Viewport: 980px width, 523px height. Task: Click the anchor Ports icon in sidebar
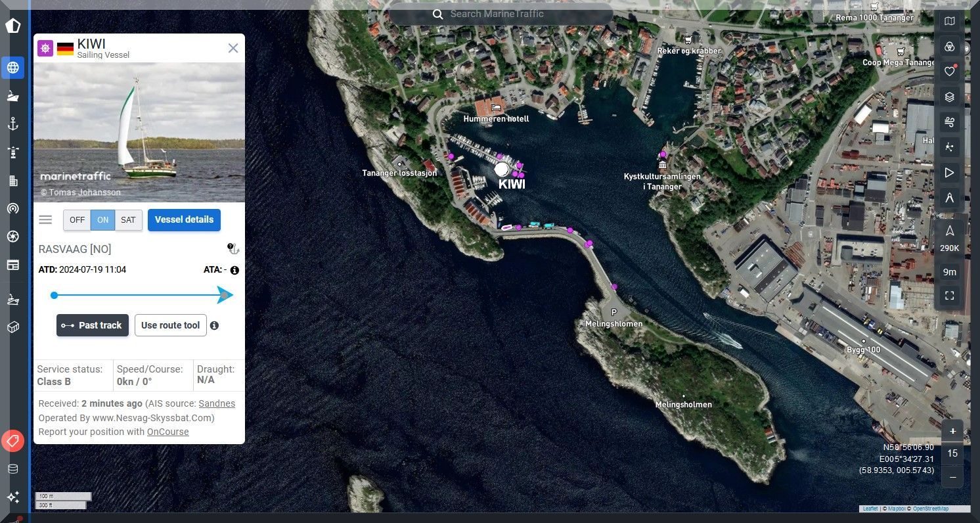tap(12, 124)
